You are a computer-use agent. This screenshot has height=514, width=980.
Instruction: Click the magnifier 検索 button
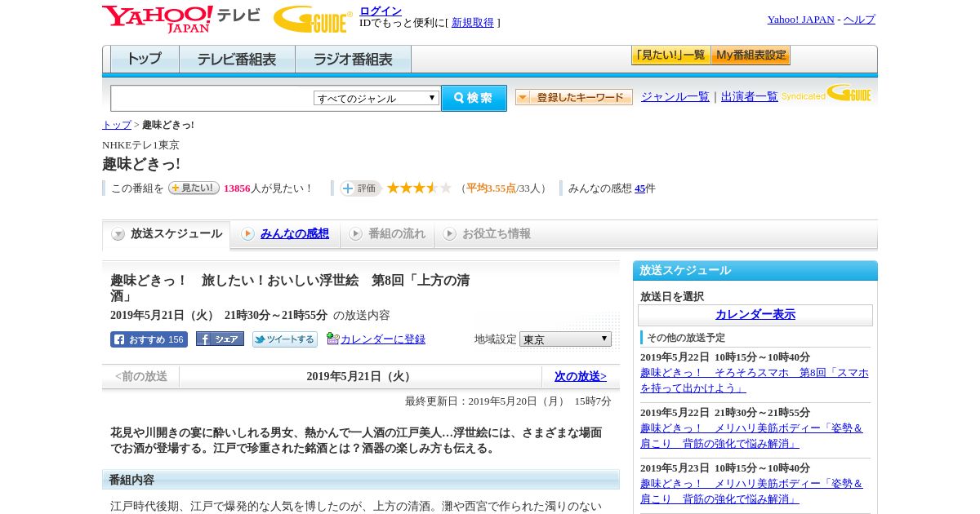474,98
